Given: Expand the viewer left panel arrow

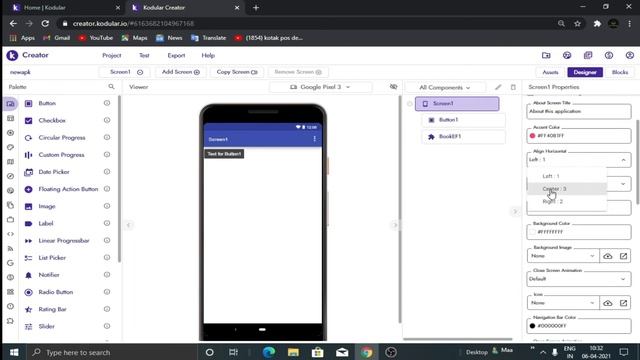Looking at the screenshot, I should point(129,225).
